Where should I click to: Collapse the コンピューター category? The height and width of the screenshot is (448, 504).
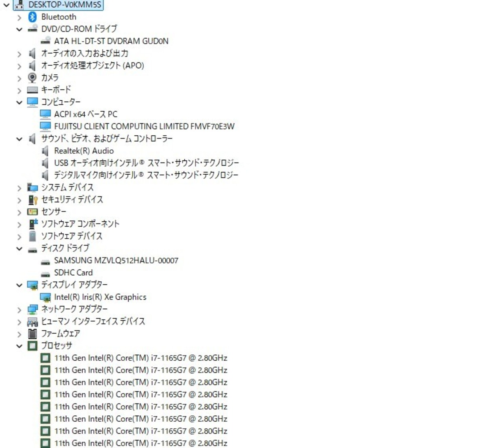coord(19,102)
